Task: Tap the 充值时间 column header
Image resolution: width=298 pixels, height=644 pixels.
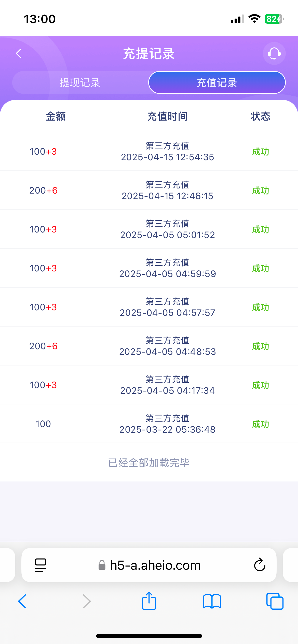Action: (167, 116)
